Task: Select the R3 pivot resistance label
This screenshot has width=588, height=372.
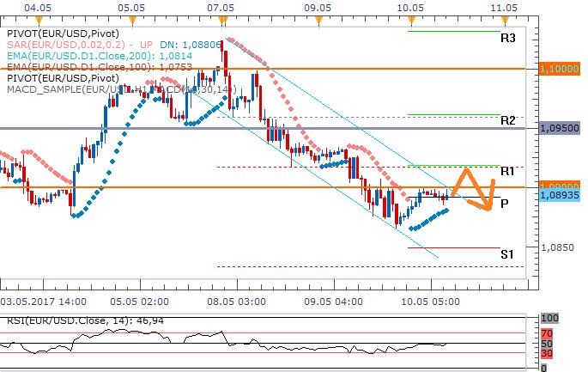Action: coord(507,38)
